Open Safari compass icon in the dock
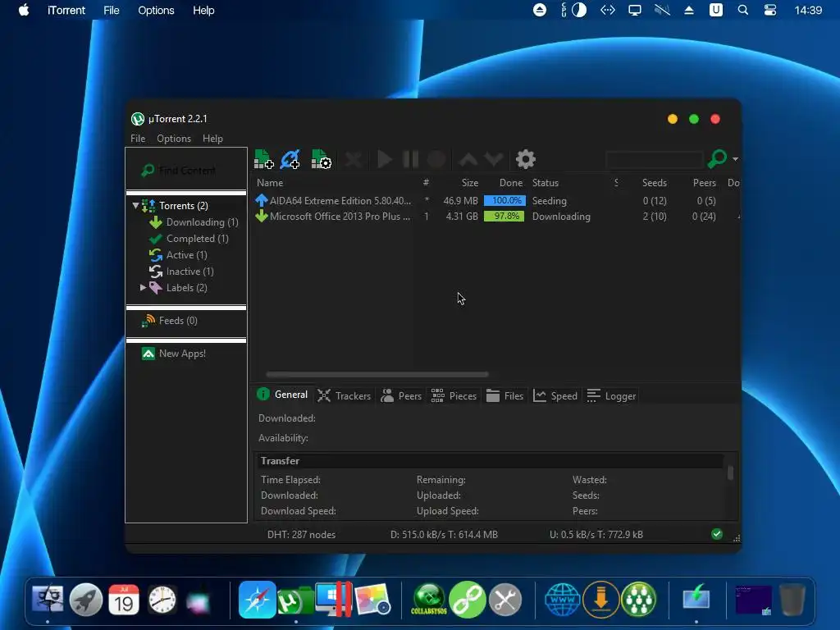840x630 pixels. [257, 600]
